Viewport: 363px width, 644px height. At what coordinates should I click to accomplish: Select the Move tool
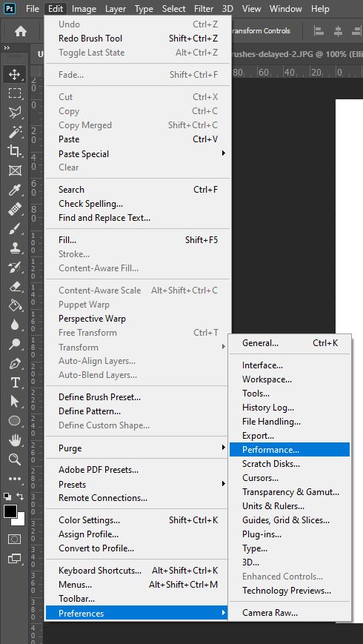(x=15, y=74)
